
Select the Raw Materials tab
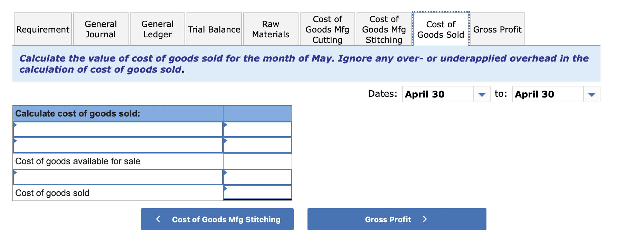(x=271, y=29)
